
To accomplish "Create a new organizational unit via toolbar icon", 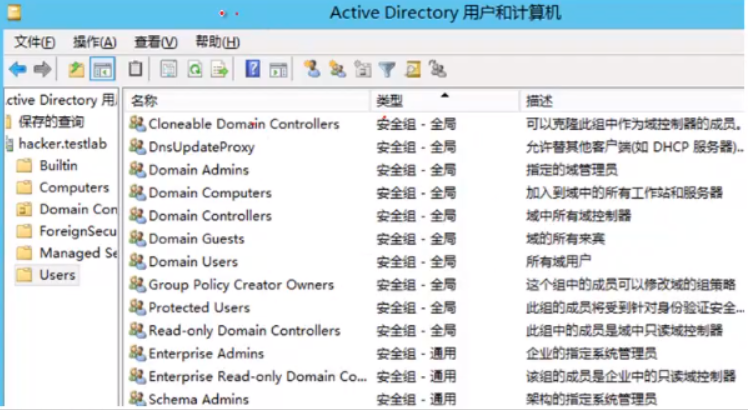I will (x=363, y=70).
